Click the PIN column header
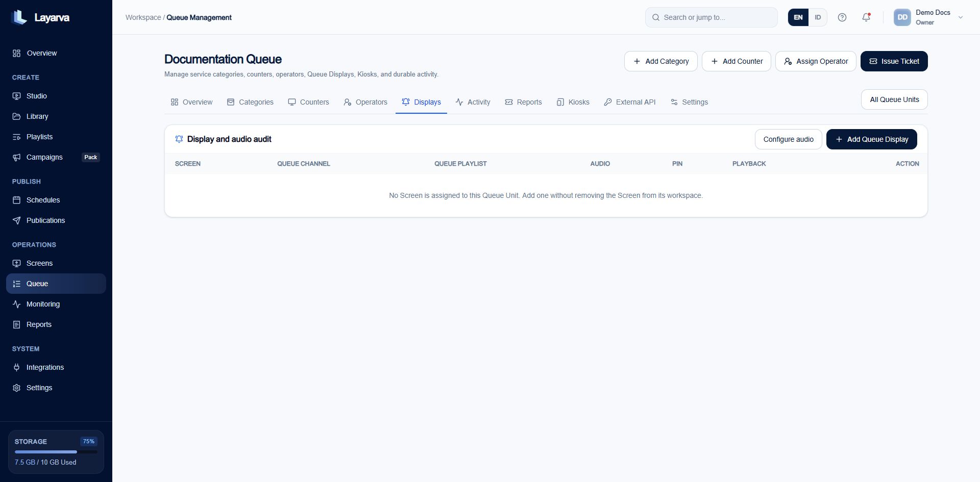Screen dimensions: 980x482 point(677,164)
